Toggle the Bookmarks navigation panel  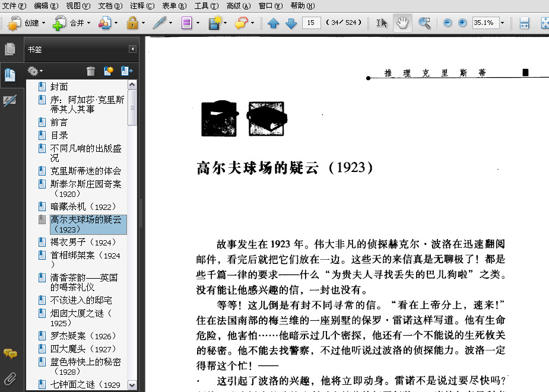pos(10,75)
